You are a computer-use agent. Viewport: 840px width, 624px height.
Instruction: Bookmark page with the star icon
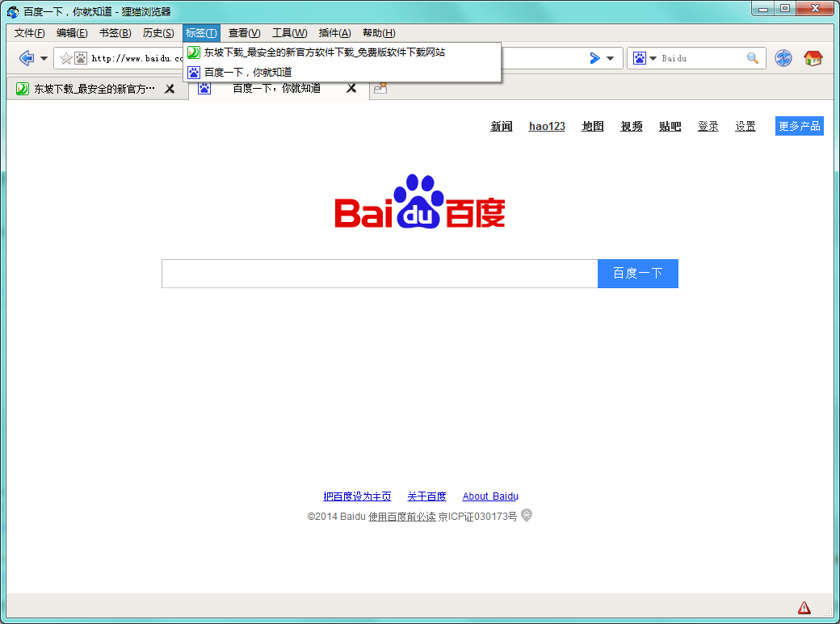pos(66,58)
